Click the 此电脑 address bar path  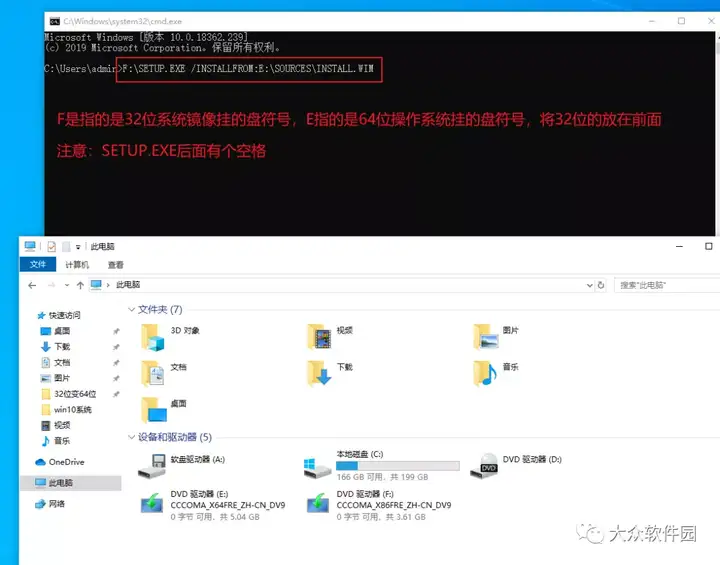click(x=128, y=285)
